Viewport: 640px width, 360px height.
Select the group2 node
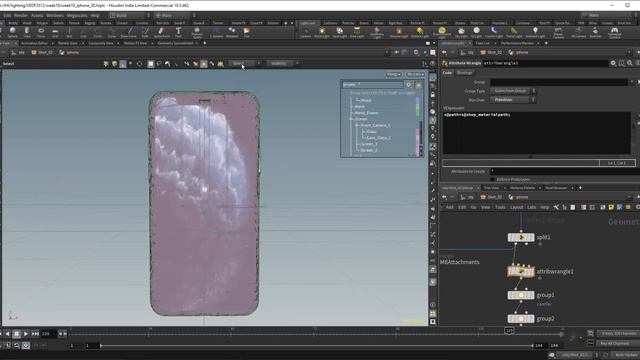[521, 319]
